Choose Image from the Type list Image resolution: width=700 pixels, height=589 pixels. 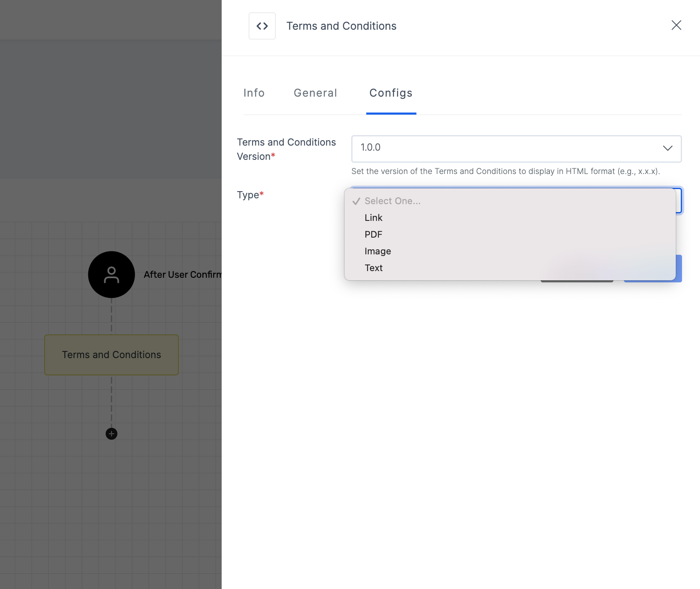(x=510, y=251)
